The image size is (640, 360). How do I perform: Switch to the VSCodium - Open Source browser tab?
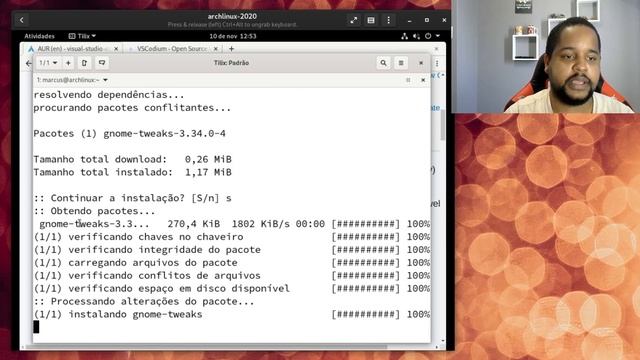(171, 49)
